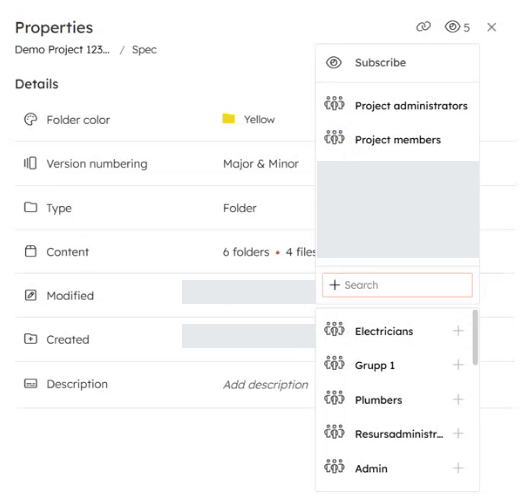Click the Plumbers group icon

click(x=334, y=398)
